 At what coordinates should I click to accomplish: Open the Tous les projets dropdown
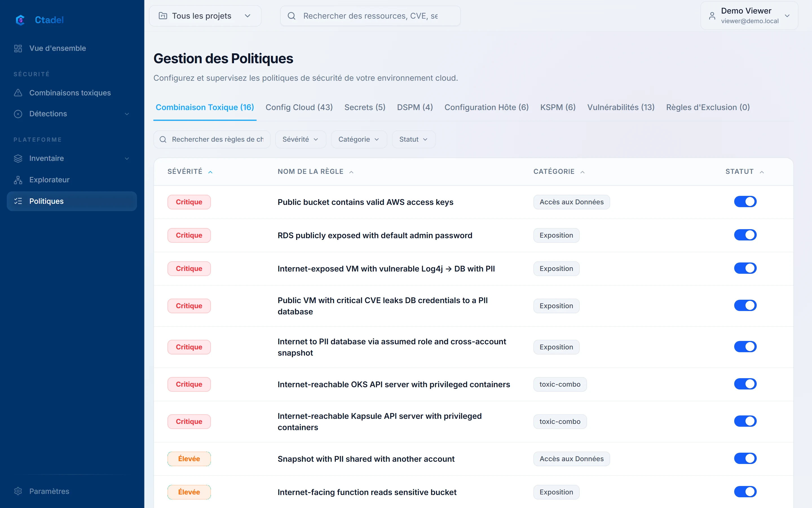click(x=205, y=16)
